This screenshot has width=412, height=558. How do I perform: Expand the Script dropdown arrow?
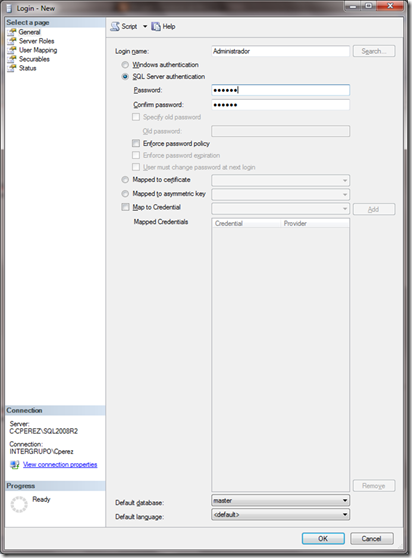(x=145, y=26)
